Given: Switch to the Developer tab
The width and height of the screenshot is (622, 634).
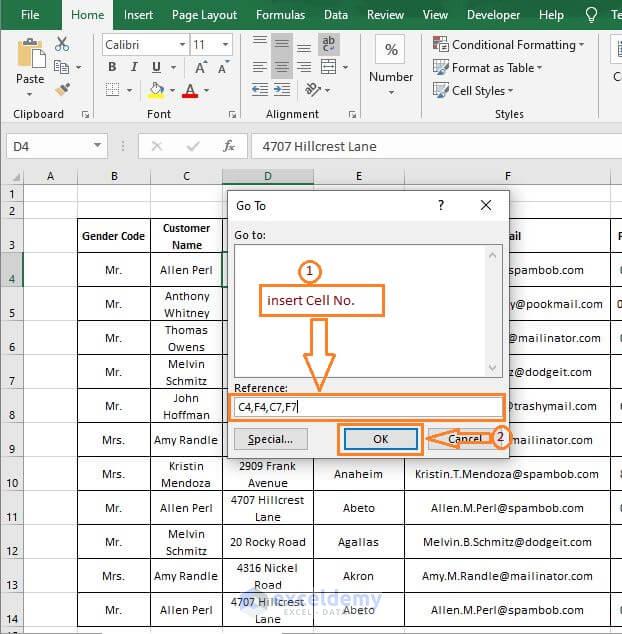Looking at the screenshot, I should (x=493, y=15).
